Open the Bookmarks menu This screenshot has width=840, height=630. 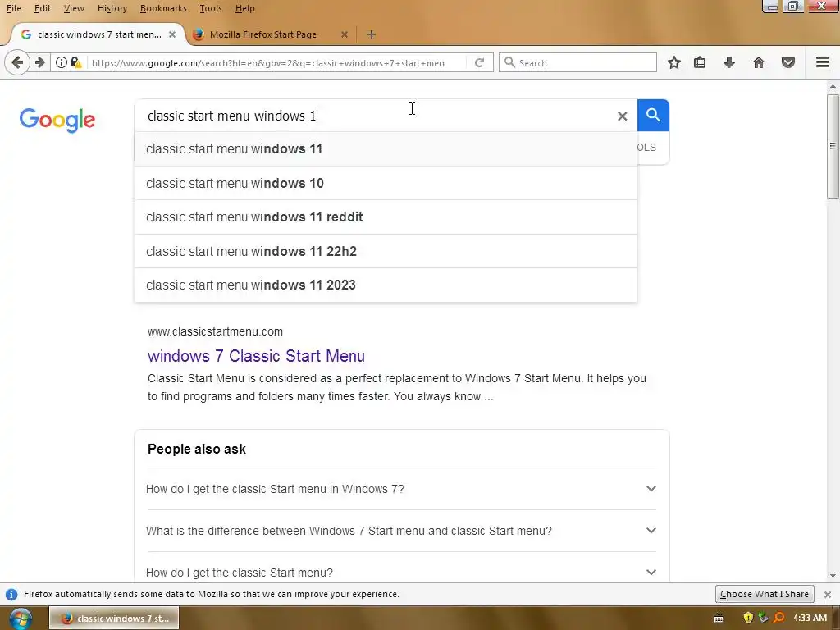click(163, 8)
